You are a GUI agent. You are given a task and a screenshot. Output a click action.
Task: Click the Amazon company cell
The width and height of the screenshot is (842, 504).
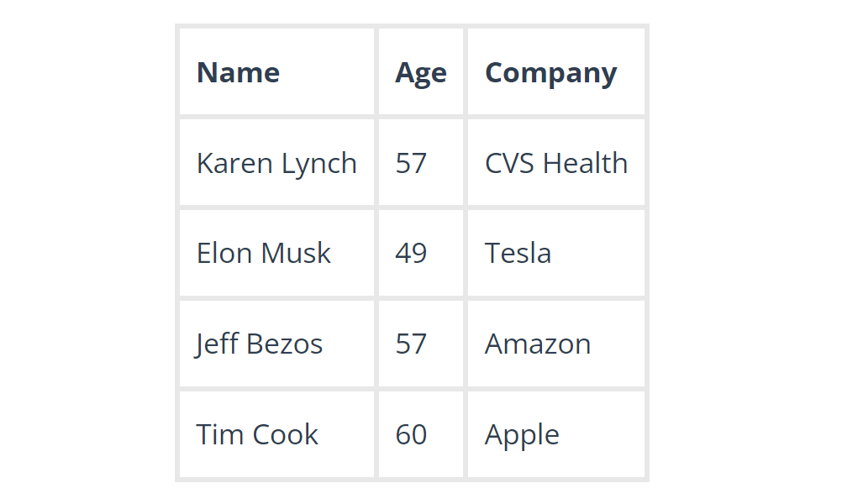(x=537, y=344)
